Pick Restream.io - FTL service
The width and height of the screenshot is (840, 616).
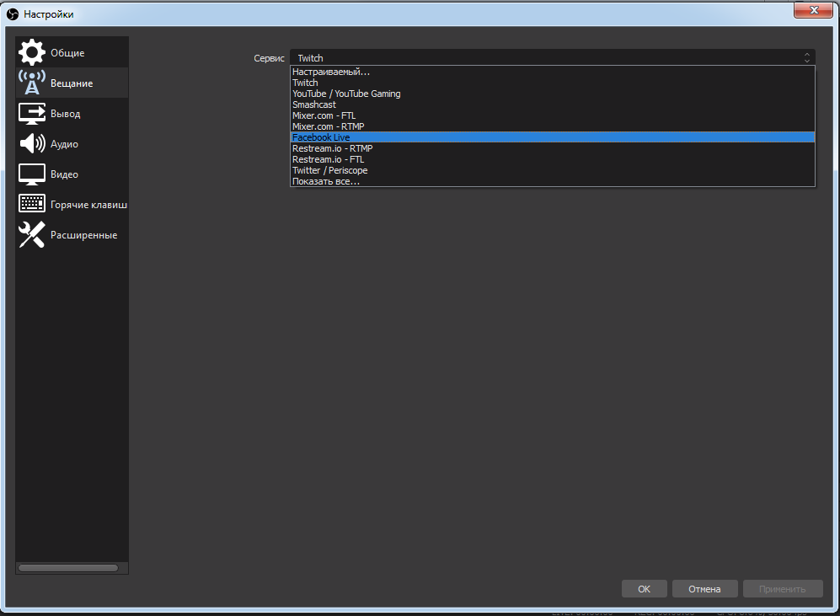pos(553,159)
